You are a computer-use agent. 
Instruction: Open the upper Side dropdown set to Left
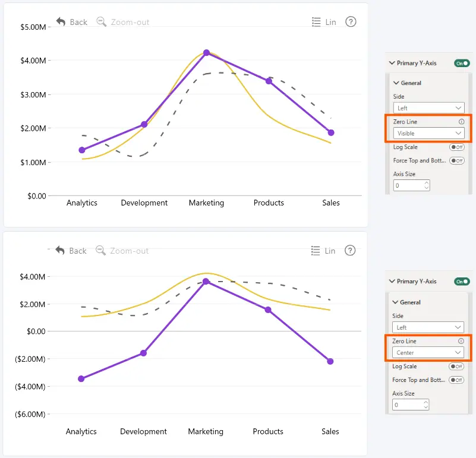428,108
